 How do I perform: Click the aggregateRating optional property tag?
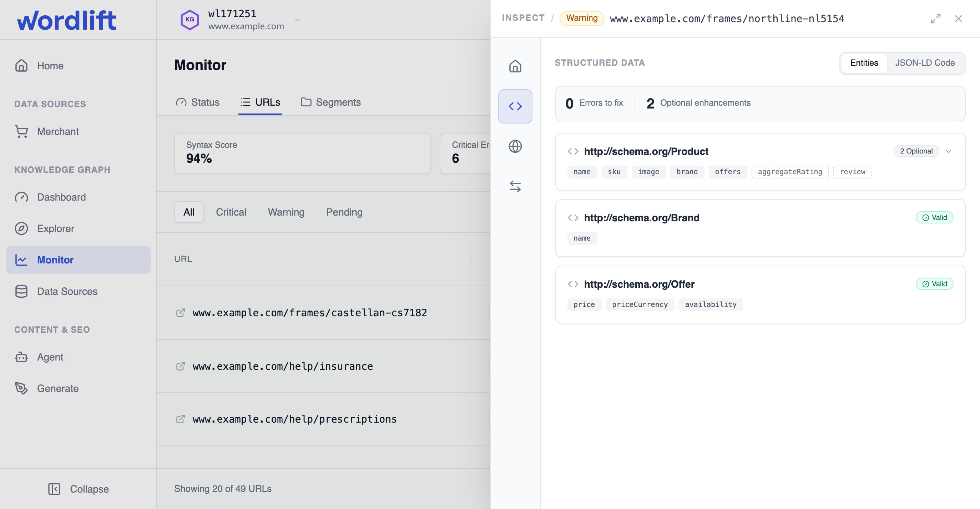(790, 172)
